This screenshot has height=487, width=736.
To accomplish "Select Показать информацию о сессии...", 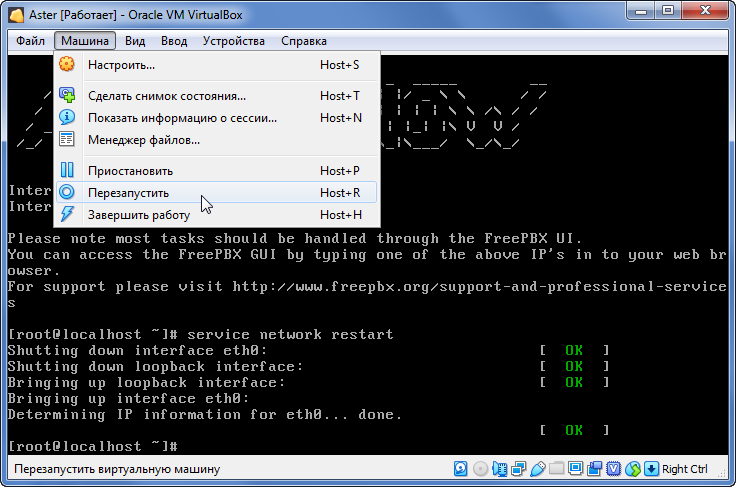I will (216, 118).
